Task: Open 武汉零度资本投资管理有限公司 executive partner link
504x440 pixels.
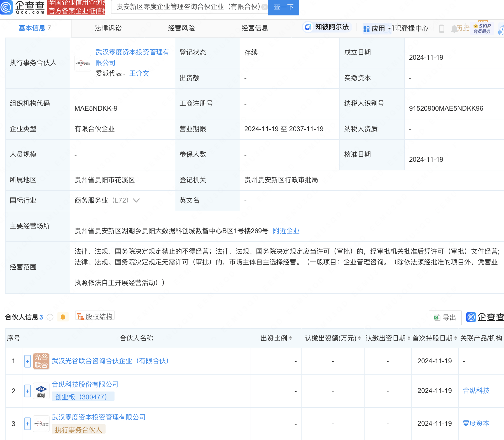Action: coord(132,57)
